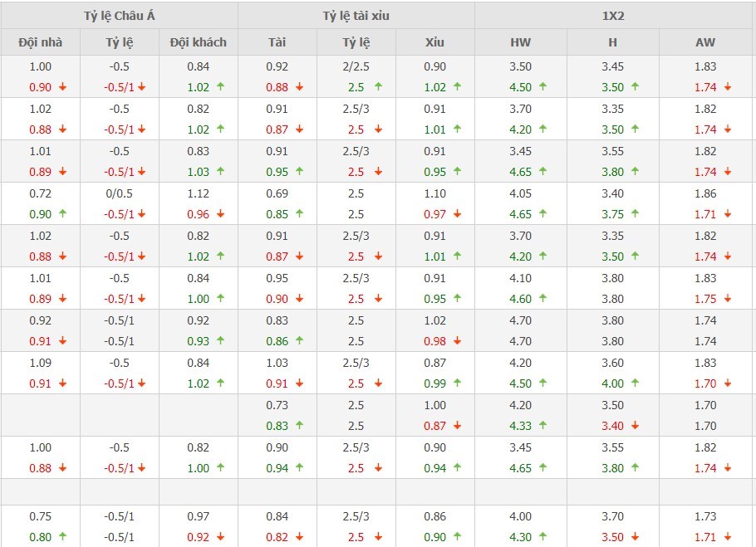Viewport: 756px width, 547px height.
Task: Click the red down arrow next to 3.40
Action: coord(635,426)
